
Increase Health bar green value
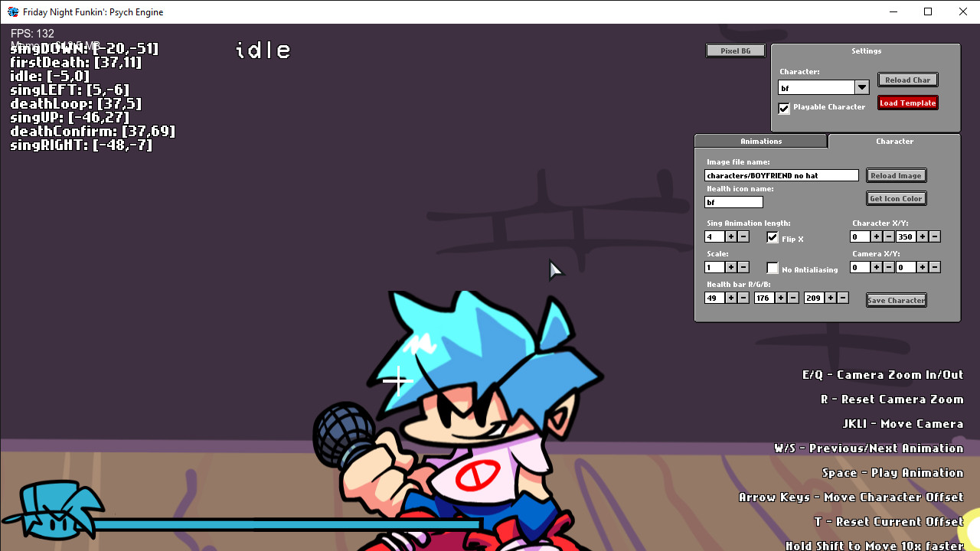781,298
